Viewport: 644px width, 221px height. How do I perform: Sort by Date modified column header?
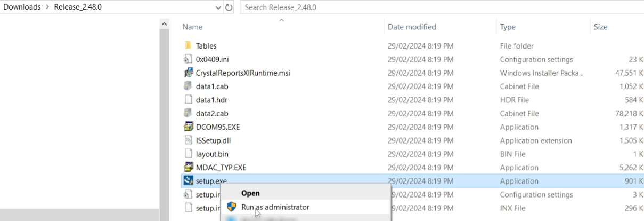pos(412,27)
